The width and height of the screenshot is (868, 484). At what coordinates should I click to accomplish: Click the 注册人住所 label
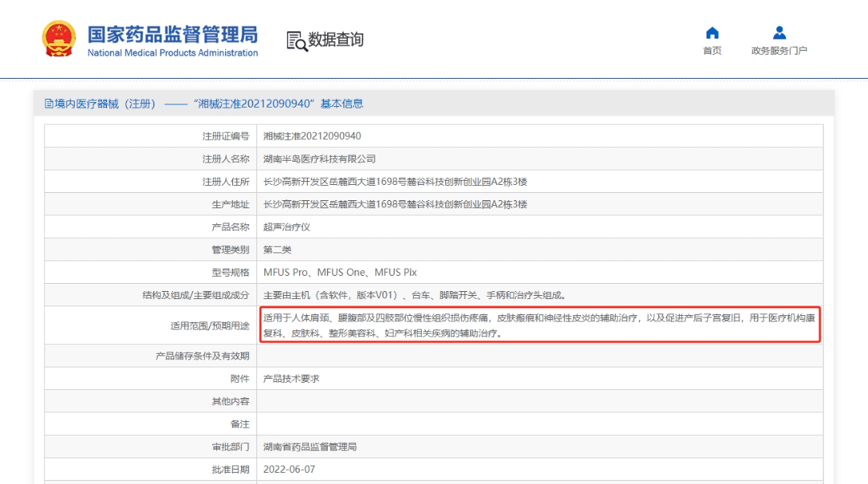point(226,182)
